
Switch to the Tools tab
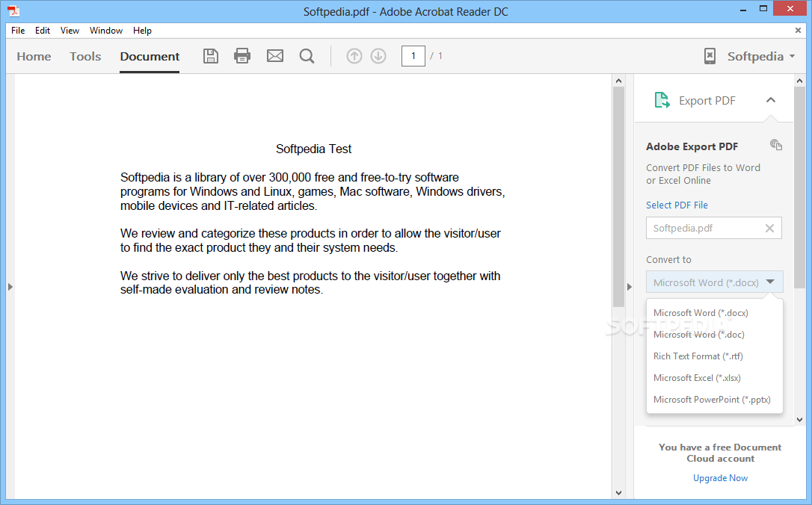click(85, 56)
